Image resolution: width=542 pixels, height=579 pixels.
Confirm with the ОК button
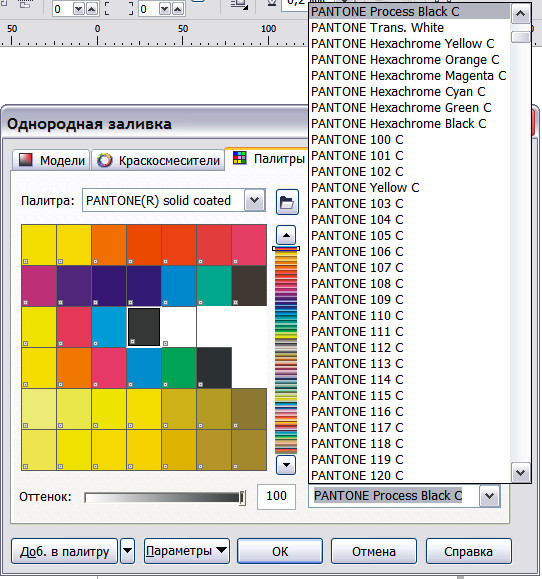[279, 551]
